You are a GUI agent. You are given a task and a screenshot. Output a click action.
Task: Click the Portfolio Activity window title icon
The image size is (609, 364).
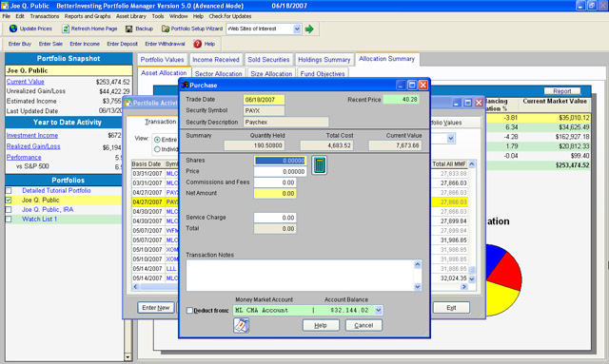[x=128, y=103]
